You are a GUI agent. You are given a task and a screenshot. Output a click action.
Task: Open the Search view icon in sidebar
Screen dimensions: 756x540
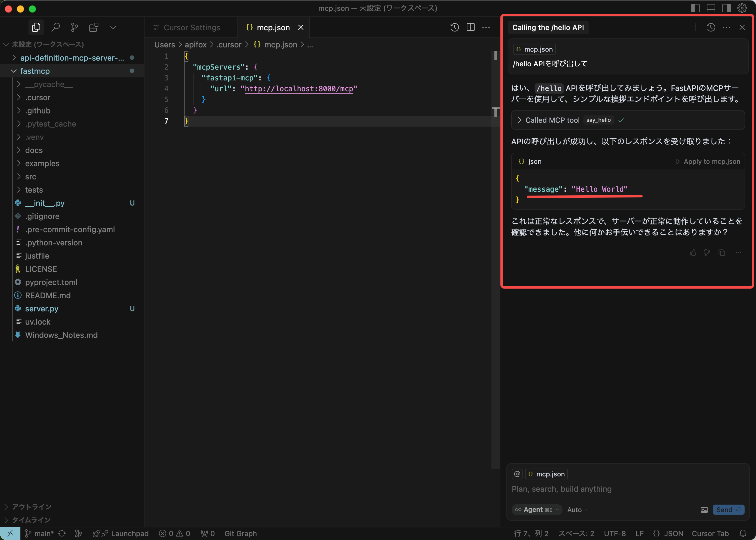pos(55,27)
